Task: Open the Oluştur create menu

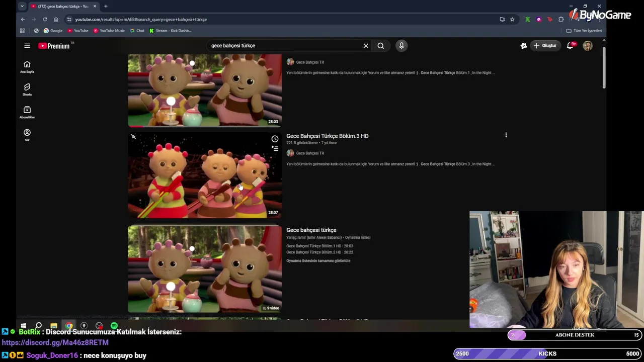Action: pyautogui.click(x=545, y=46)
